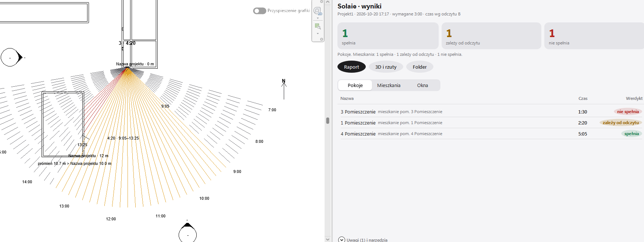
Task: Select the '4 Pomieszczenie' row
Action: [491, 134]
